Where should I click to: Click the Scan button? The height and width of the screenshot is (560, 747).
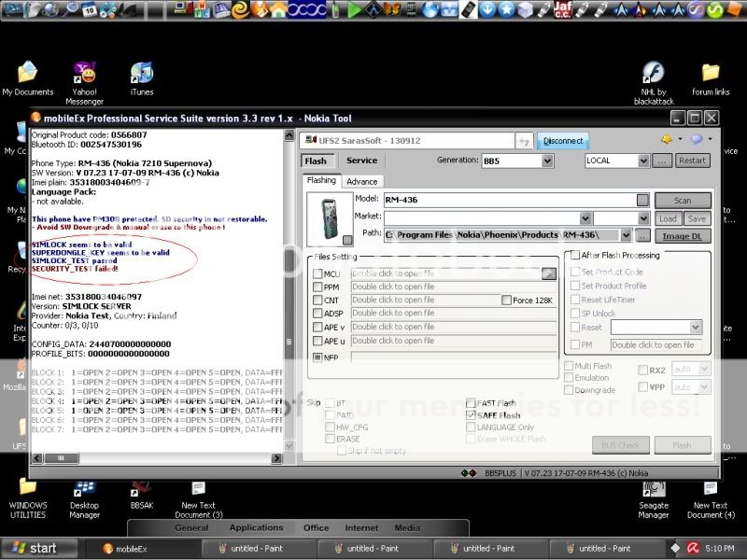[x=683, y=201]
